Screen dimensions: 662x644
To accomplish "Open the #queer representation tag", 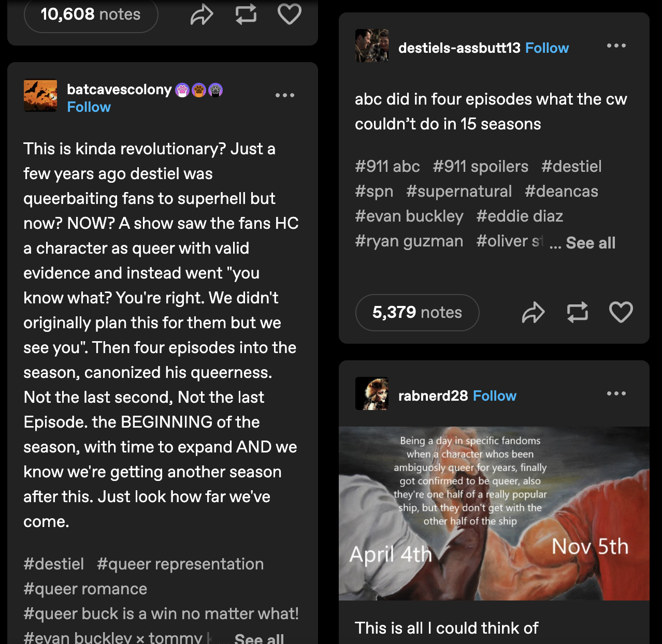I will point(180,564).
